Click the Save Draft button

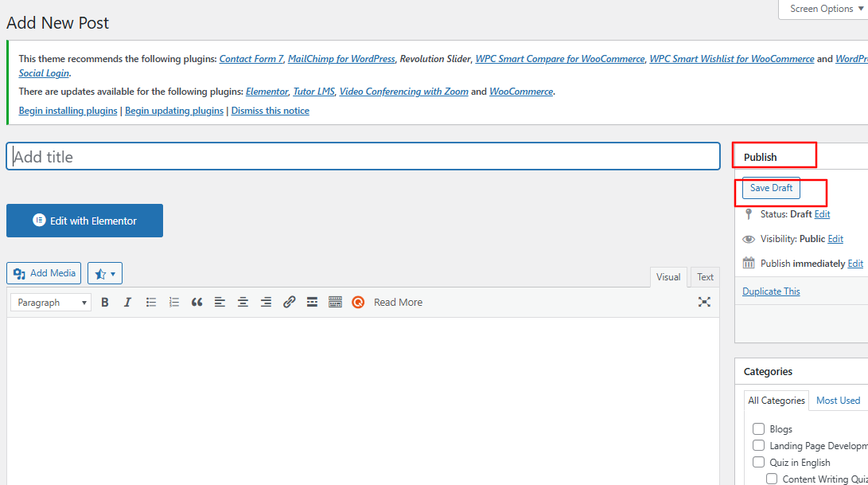771,188
